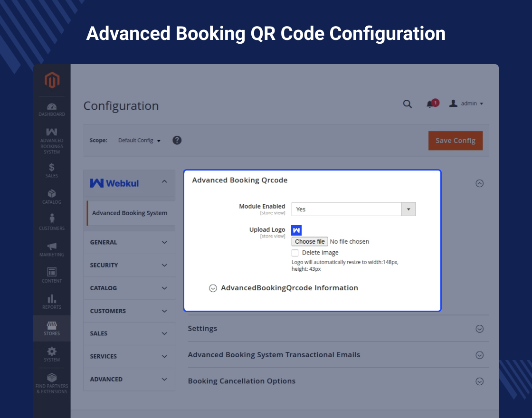Click the Configuration page title
Viewport: 532px width, 418px height.
click(x=121, y=106)
